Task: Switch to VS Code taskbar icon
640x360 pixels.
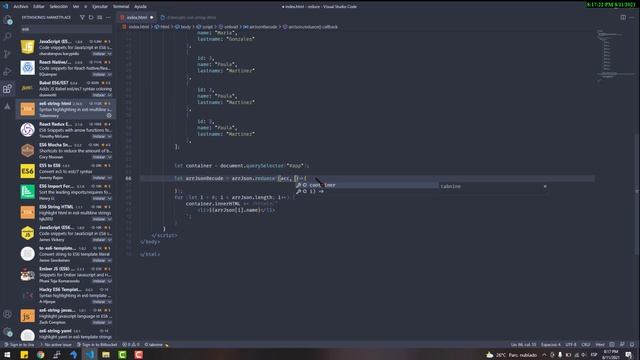Action: click(89, 355)
